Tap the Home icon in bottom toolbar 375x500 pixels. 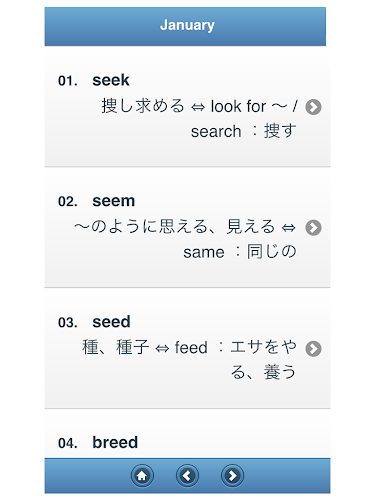(142, 475)
